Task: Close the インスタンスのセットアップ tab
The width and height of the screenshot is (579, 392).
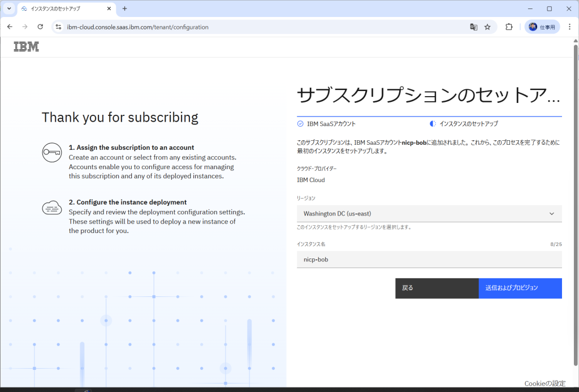Action: click(x=109, y=8)
